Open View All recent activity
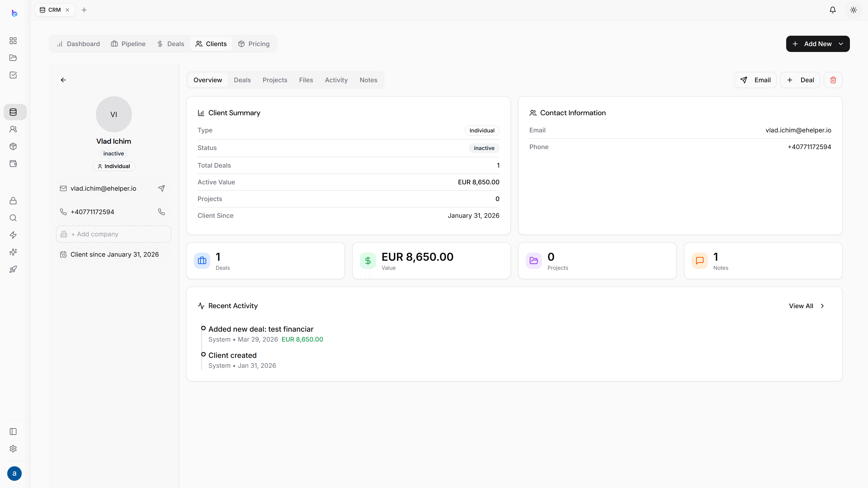 (x=806, y=306)
